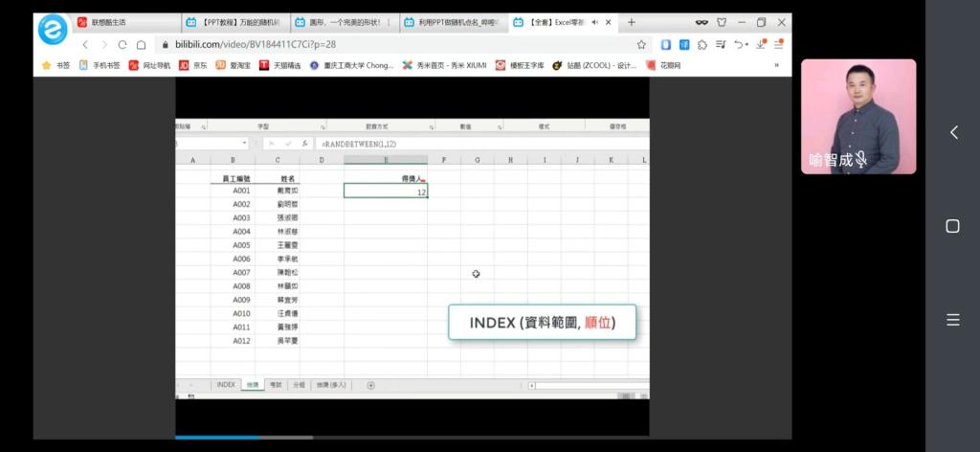The height and width of the screenshot is (452, 980).
Task: Go to the browser home page
Action: coord(141,45)
